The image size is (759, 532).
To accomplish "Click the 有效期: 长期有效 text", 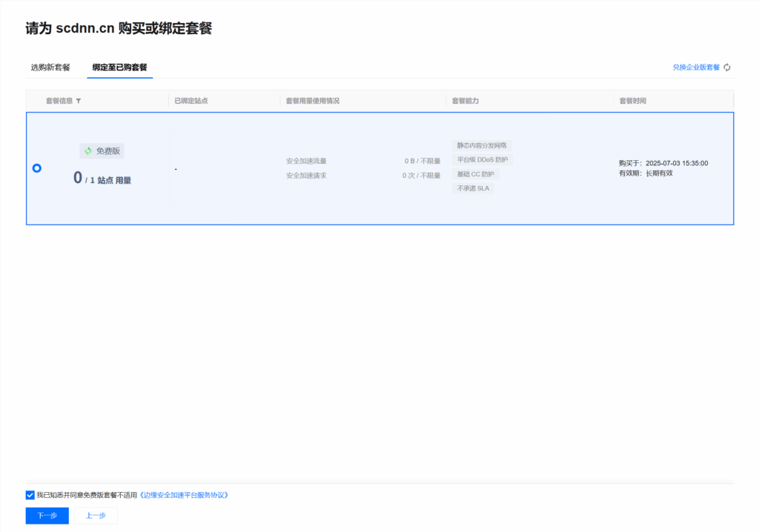I will point(646,173).
